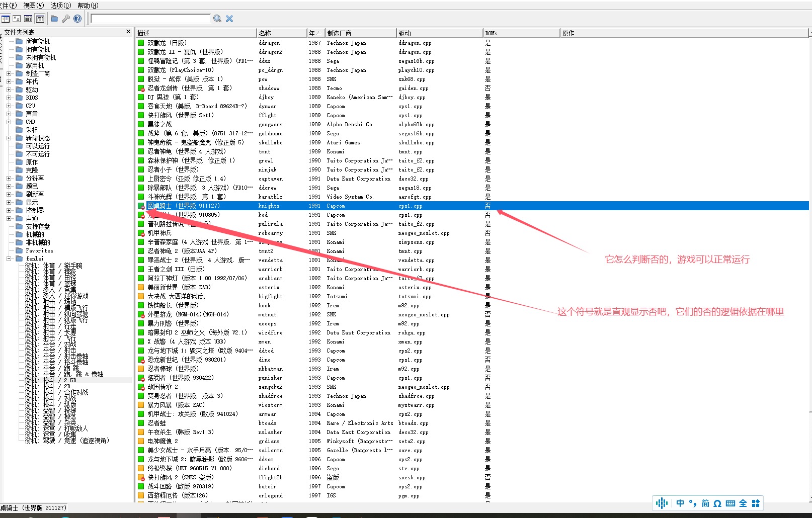812x518 pixels.
Task: Toggle the folder list pane toolbar button
Action: [x=6, y=19]
